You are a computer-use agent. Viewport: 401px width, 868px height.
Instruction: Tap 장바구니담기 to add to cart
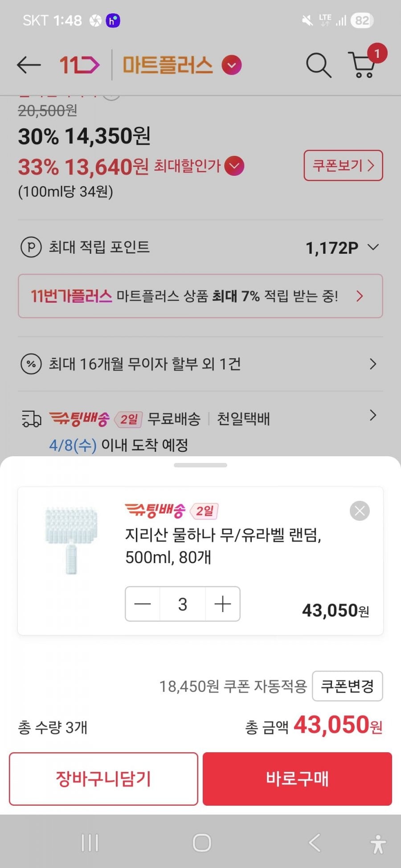point(103,779)
